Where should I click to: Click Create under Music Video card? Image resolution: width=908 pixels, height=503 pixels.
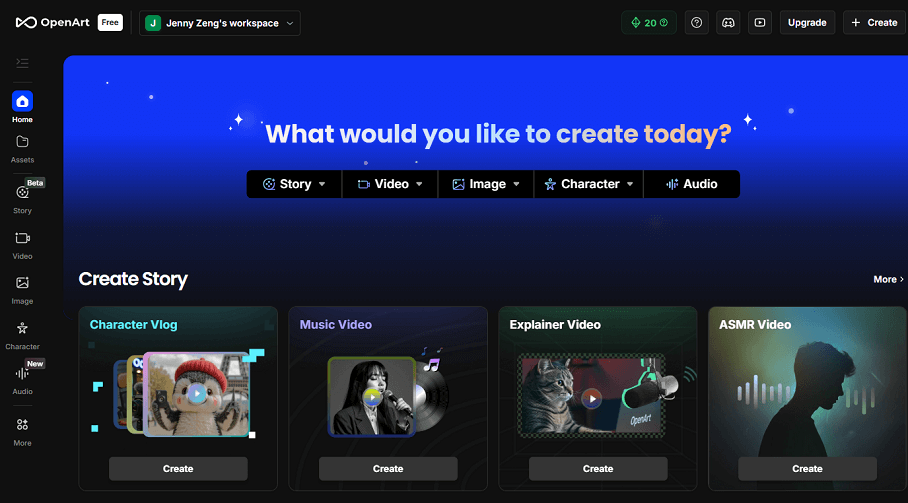[x=388, y=469]
